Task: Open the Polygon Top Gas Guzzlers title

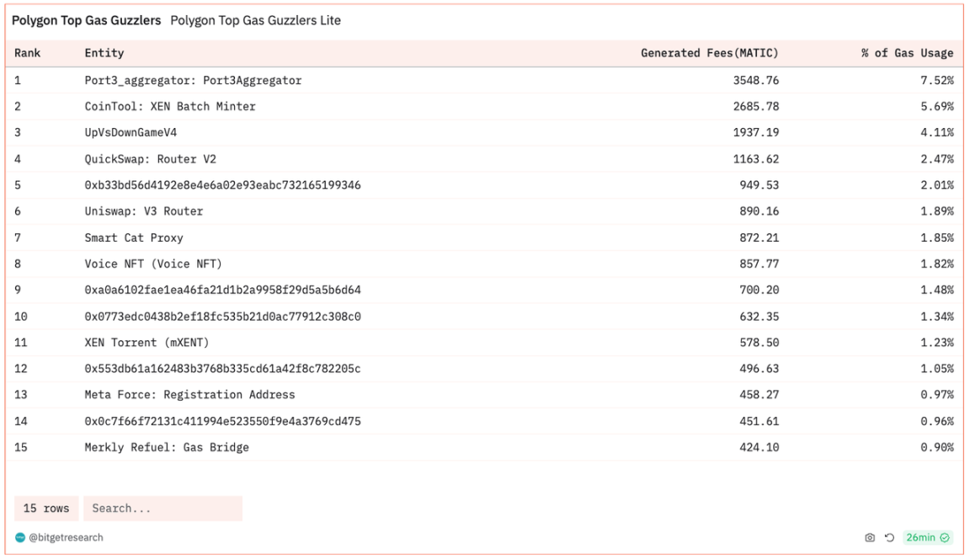Action: pos(86,20)
